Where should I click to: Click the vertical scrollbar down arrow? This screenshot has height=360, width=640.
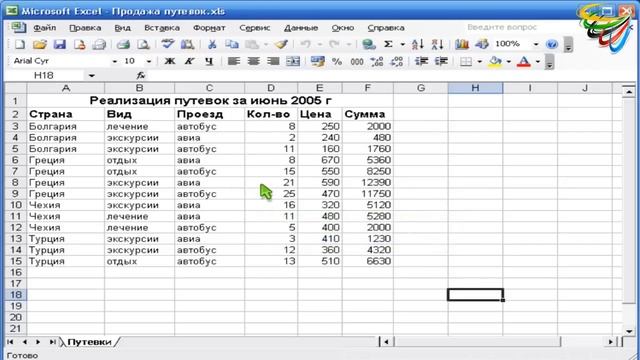click(x=629, y=331)
